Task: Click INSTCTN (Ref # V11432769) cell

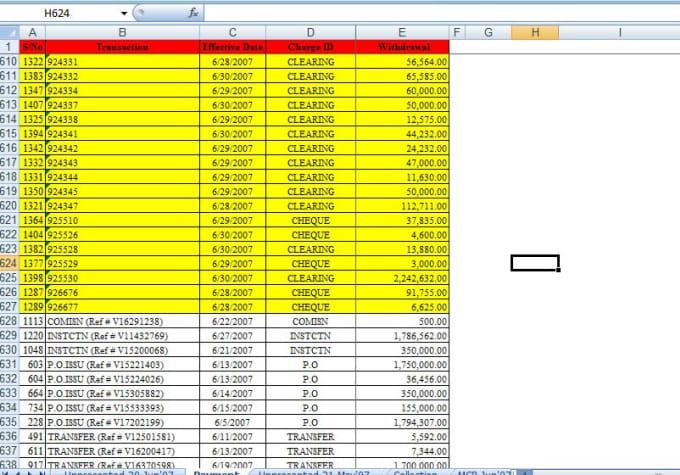Action: (x=122, y=336)
